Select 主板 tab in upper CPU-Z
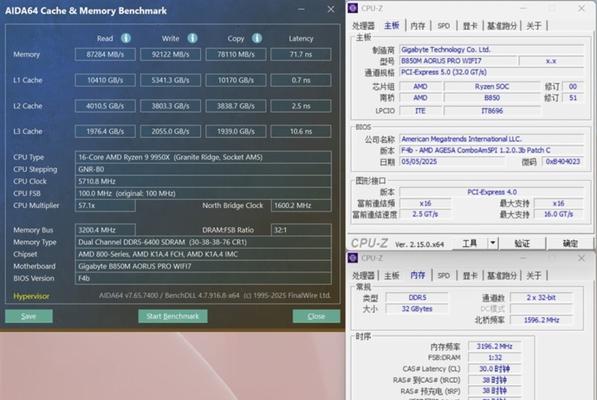 pos(391,25)
